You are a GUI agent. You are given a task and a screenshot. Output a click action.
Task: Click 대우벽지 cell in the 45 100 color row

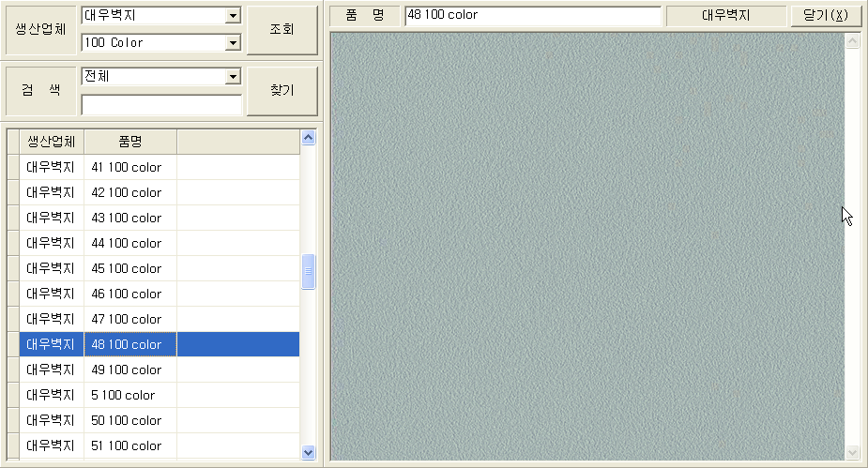(52, 268)
